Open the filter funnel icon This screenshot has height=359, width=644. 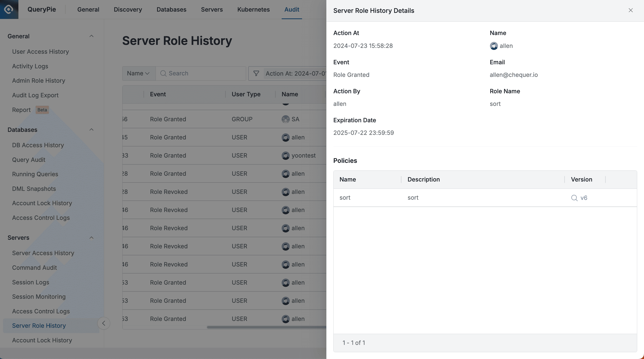click(256, 73)
